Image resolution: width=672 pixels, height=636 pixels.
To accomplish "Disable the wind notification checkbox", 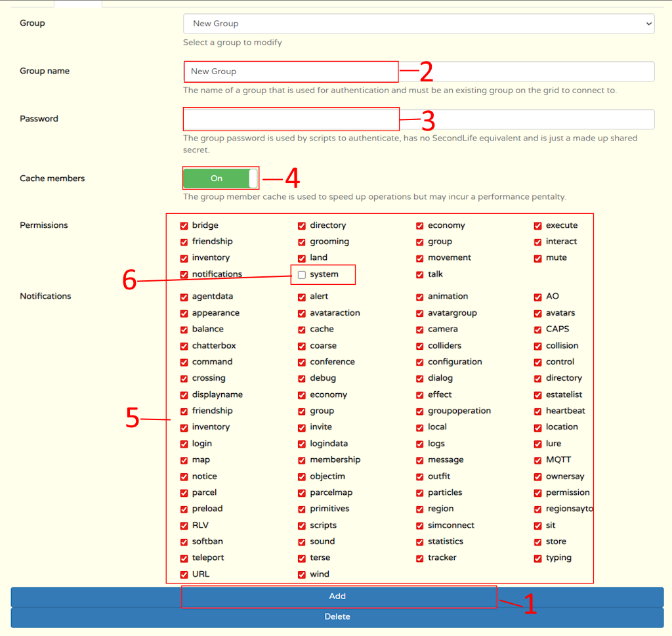I will (302, 574).
